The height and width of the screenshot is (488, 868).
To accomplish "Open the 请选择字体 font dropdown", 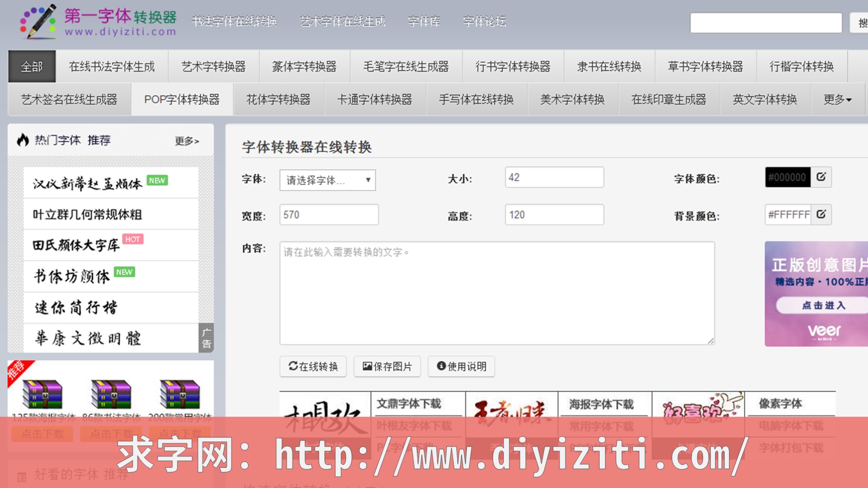I will (327, 180).
